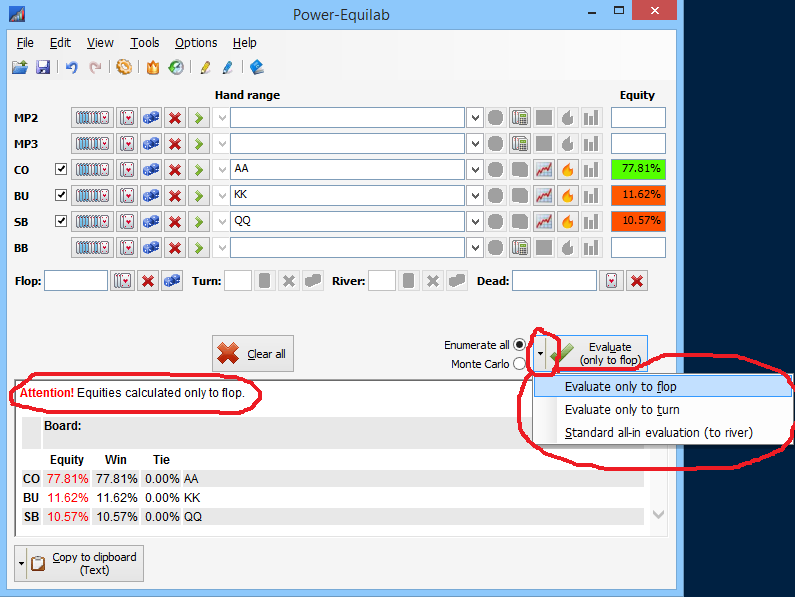The height and width of the screenshot is (597, 795).
Task: Randomize BU hand with dice icon
Action: [x=151, y=195]
